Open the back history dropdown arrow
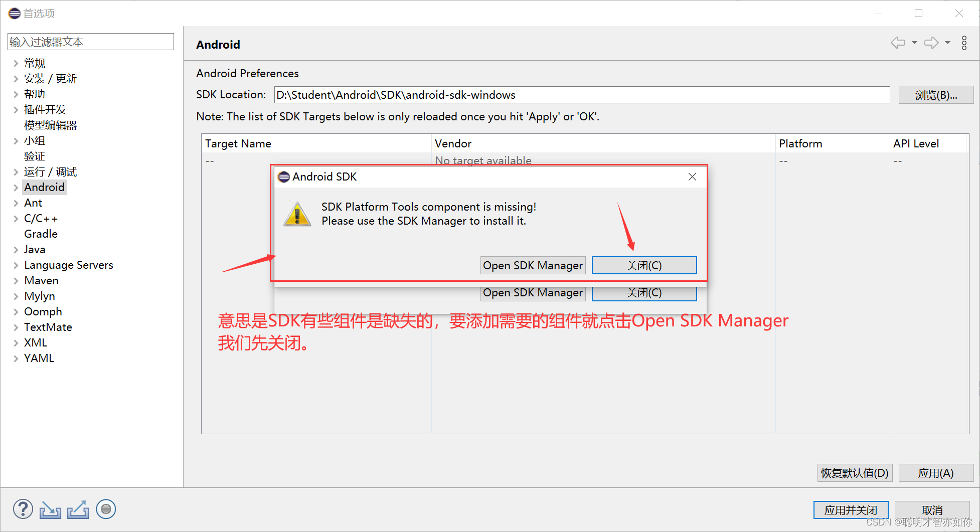Viewport: 980px width, 532px height. 914,43
